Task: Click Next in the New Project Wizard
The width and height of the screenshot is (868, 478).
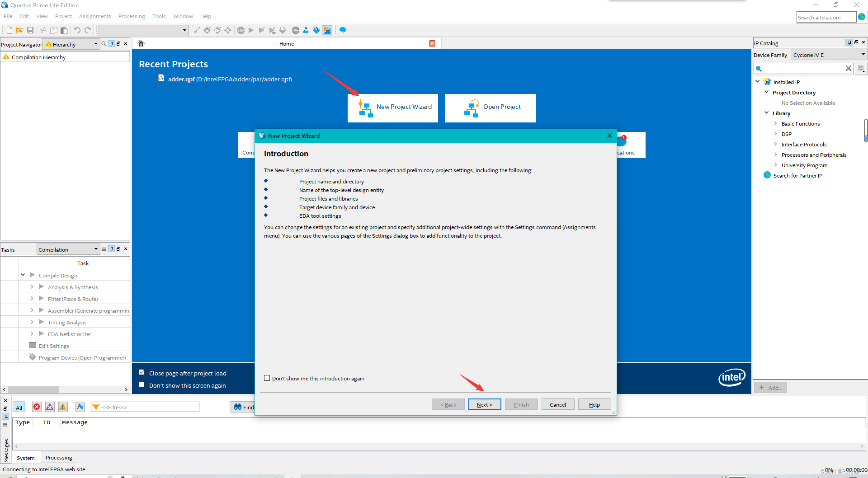Action: [x=485, y=404]
